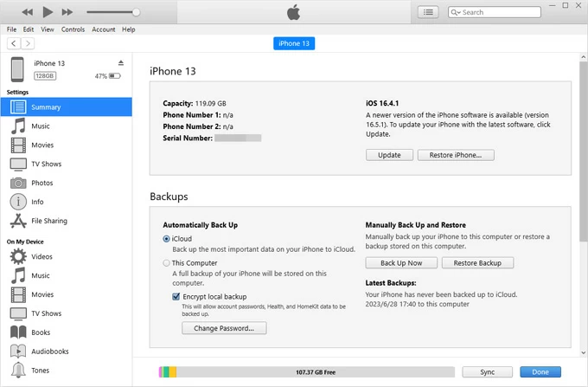
Task: Click the Play button in the toolbar
Action: click(48, 12)
